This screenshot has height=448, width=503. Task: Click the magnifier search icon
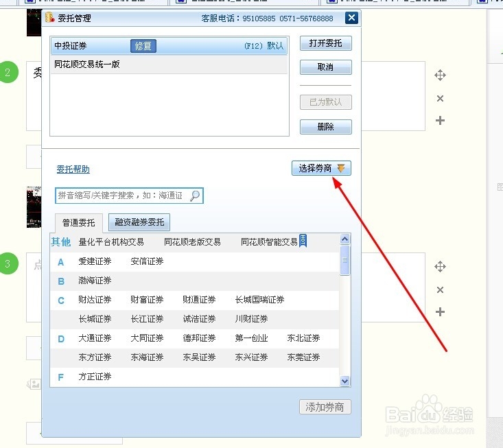click(195, 196)
